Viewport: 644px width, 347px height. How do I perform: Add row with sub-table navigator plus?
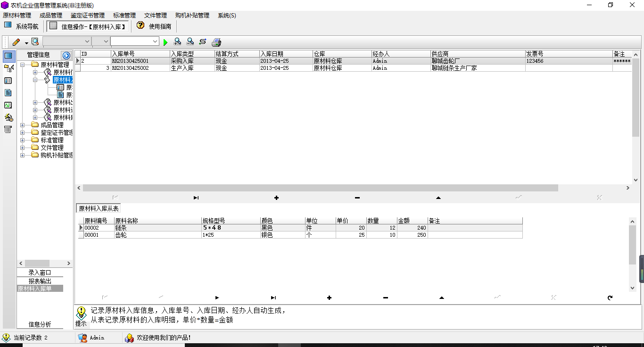[x=329, y=297]
